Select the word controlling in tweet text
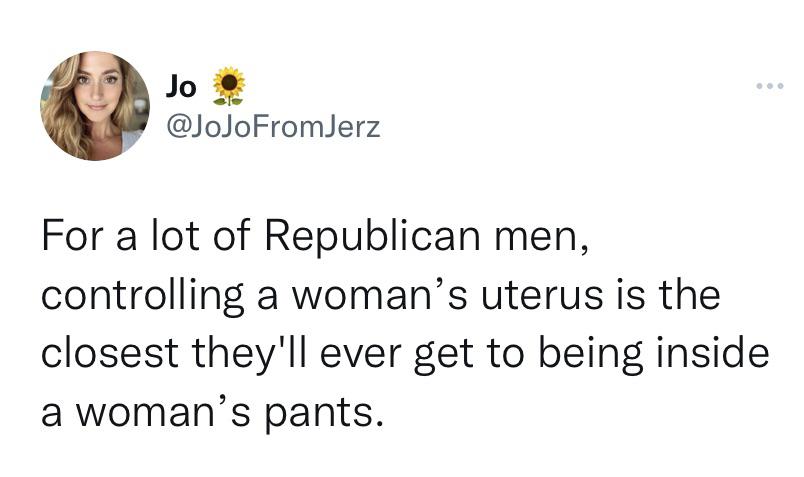The width and height of the screenshot is (804, 477). pos(143,297)
